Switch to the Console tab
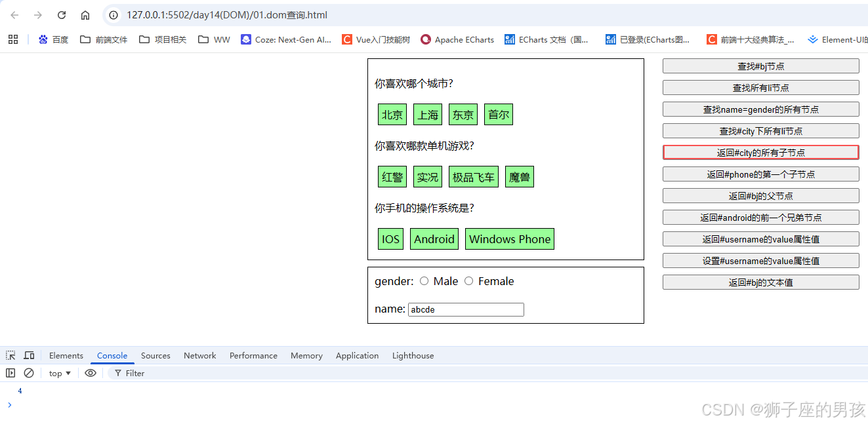The height and width of the screenshot is (424, 868). (112, 355)
